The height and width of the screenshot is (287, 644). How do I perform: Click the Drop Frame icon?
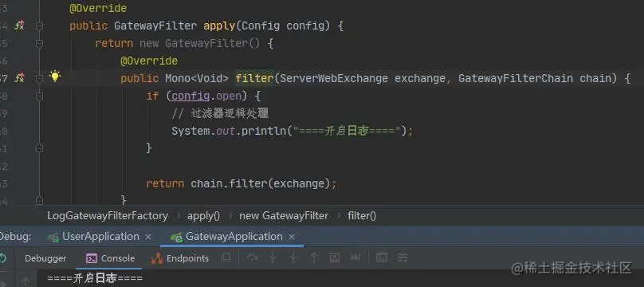pos(335,258)
